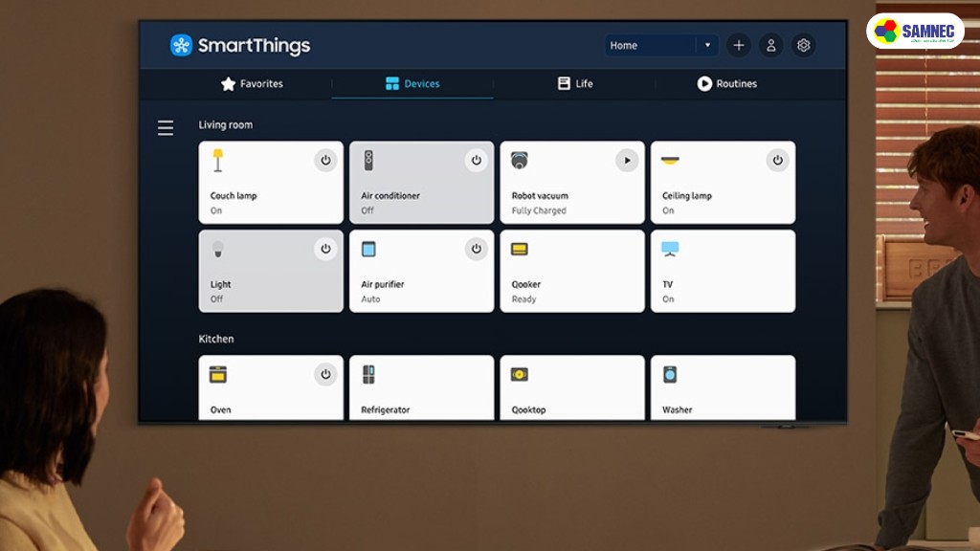Click the SmartThings logo icon

pos(181,45)
